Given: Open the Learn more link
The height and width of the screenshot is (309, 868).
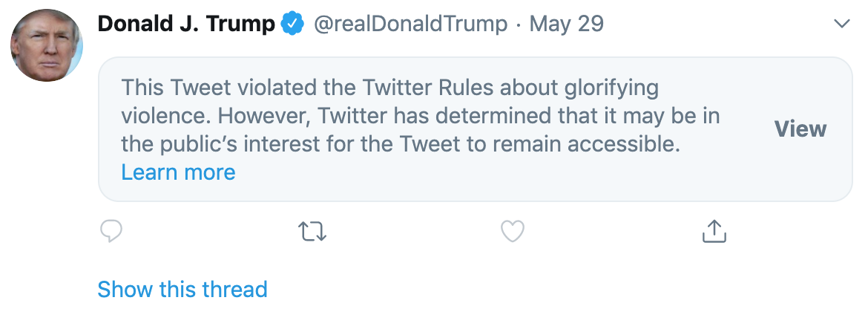Looking at the screenshot, I should 178,172.
